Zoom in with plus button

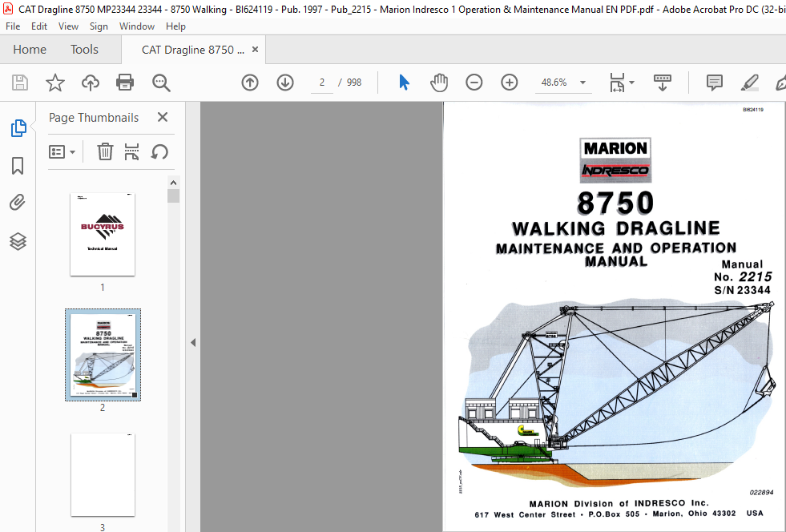[510, 83]
